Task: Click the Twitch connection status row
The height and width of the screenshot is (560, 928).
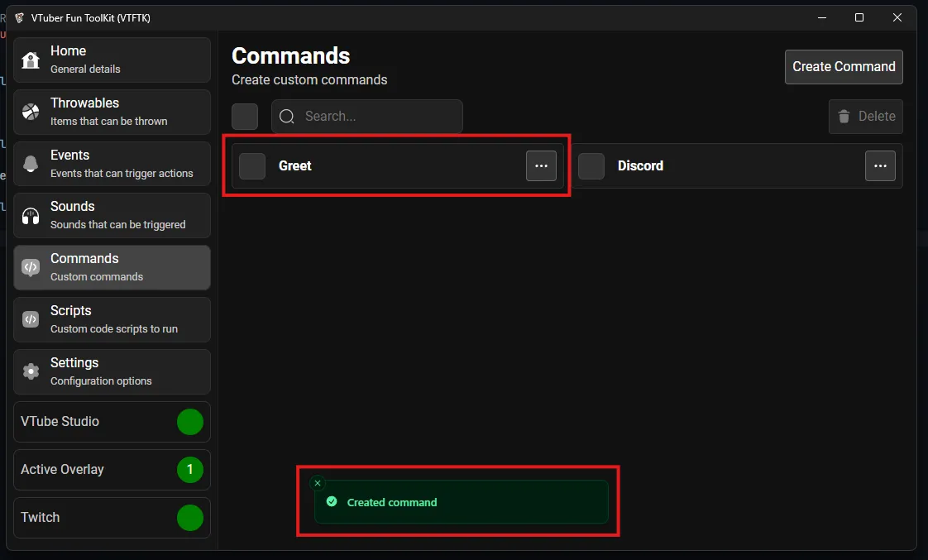Action: click(112, 518)
